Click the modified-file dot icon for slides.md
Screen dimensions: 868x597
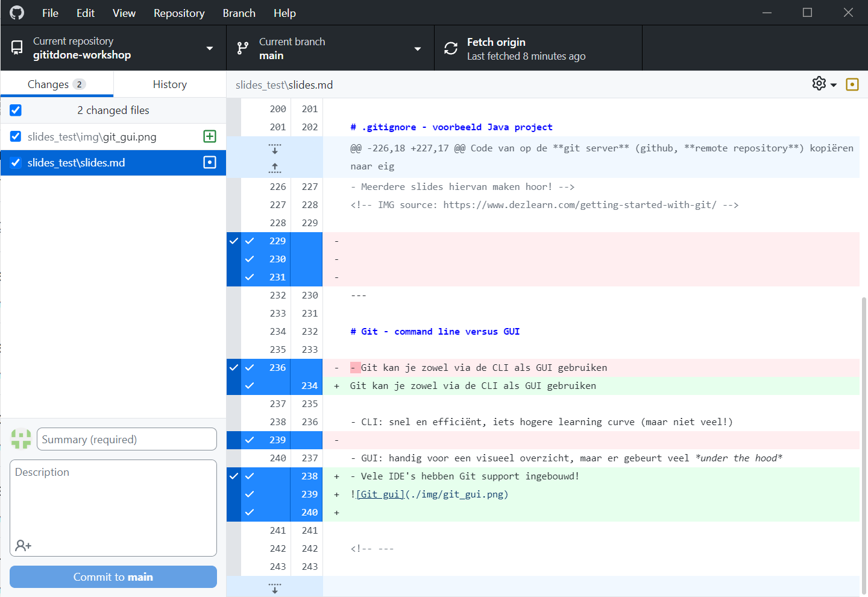tap(209, 162)
